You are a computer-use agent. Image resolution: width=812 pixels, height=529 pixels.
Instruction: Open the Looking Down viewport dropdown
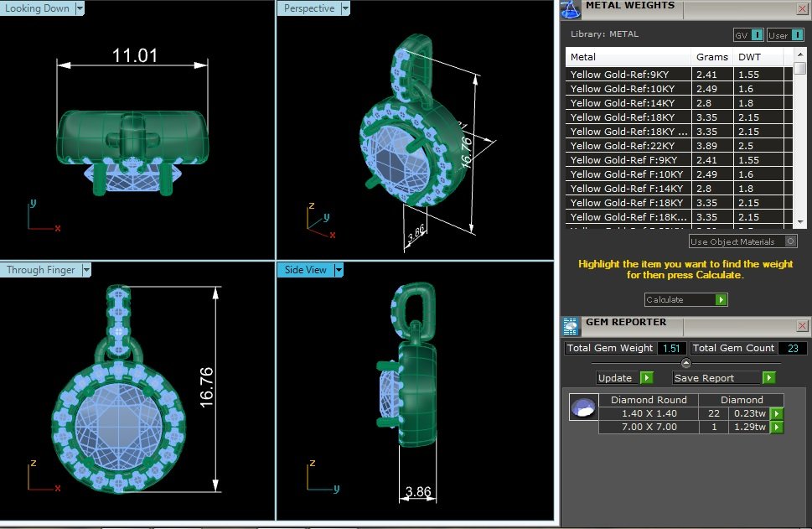80,8
